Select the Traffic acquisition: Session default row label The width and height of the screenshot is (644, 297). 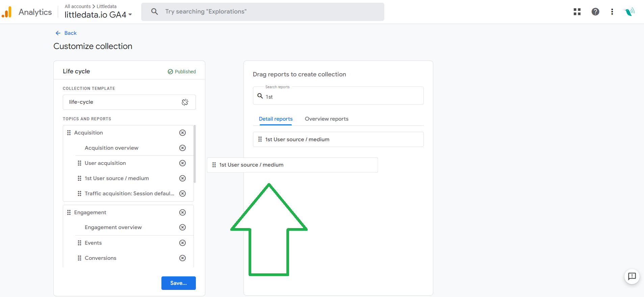tap(130, 194)
